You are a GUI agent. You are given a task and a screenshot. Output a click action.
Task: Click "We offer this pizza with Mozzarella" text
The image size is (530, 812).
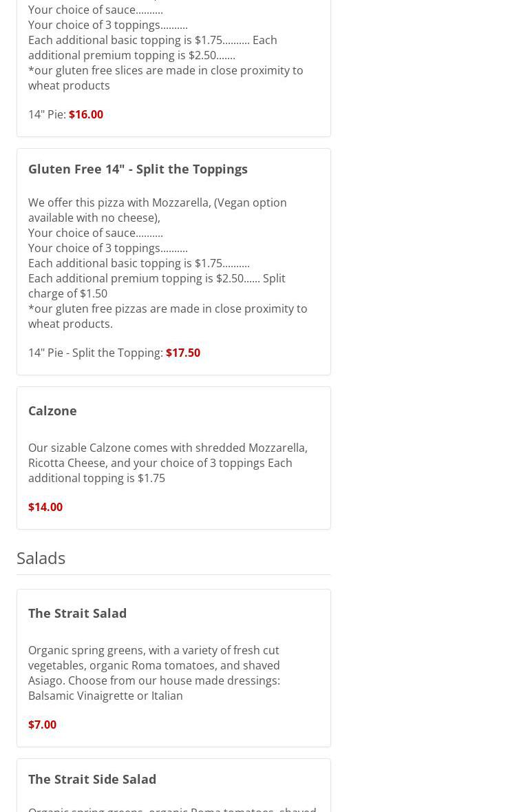coord(157,202)
